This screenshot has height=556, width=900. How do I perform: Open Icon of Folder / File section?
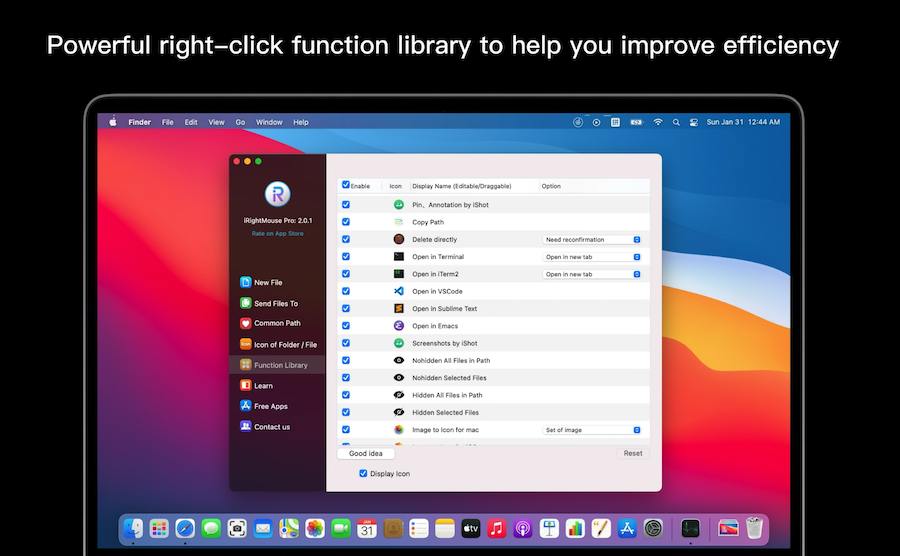click(x=278, y=344)
